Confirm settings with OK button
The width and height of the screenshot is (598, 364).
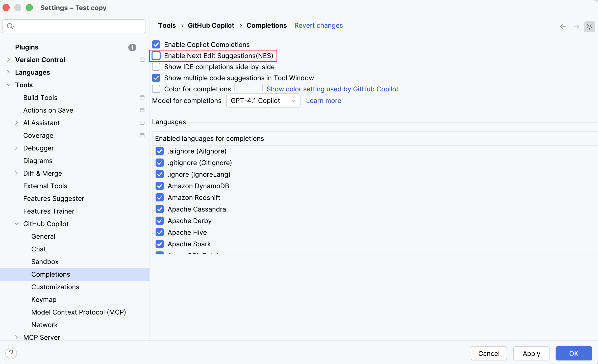coord(574,353)
